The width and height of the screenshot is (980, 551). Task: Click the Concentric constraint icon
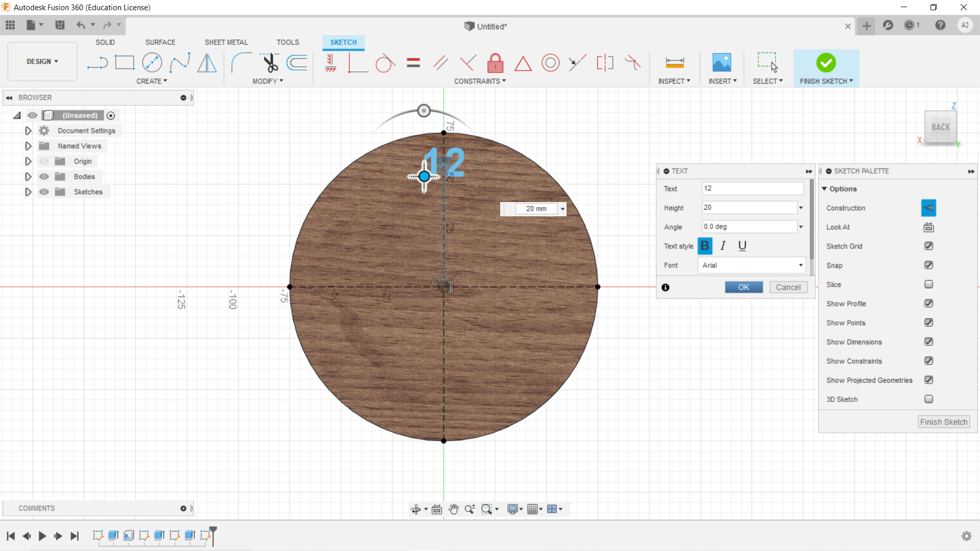[550, 63]
